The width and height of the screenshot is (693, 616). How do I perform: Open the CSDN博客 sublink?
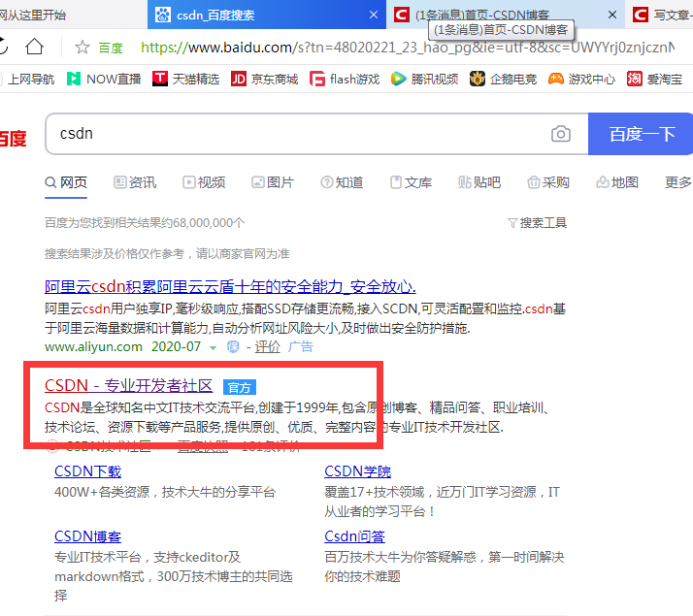(x=88, y=536)
